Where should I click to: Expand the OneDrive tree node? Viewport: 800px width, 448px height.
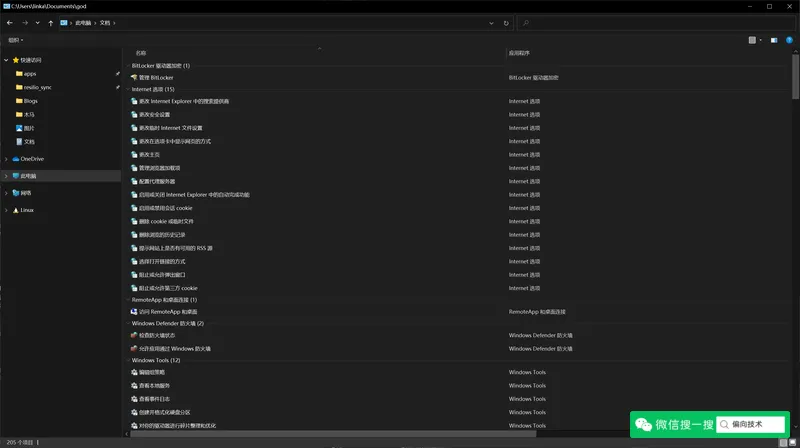coord(6,159)
